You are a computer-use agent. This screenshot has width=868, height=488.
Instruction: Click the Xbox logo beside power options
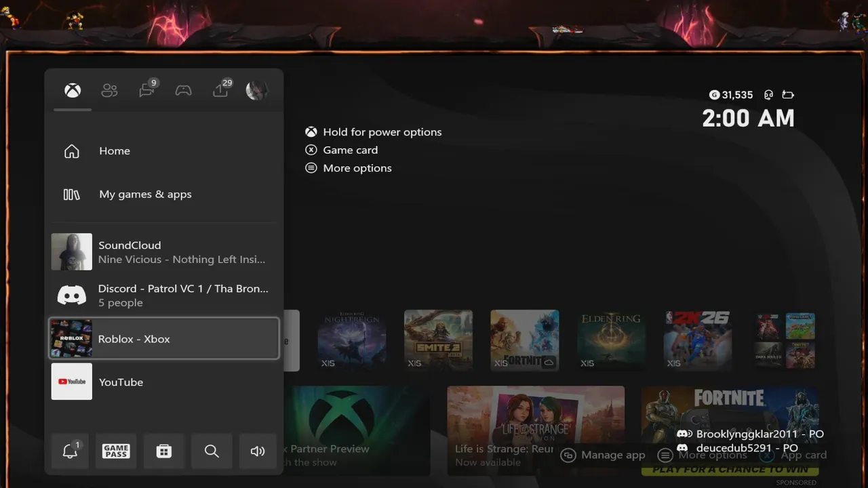[x=311, y=132]
